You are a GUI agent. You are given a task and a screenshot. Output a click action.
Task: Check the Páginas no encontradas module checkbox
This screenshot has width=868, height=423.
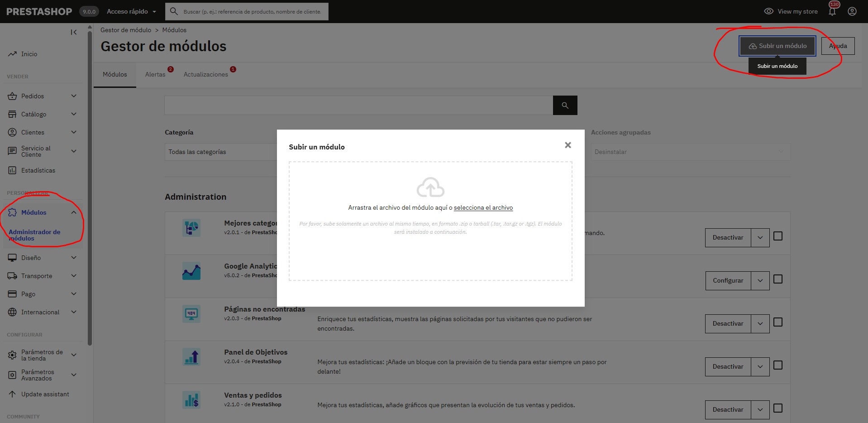pyautogui.click(x=777, y=322)
